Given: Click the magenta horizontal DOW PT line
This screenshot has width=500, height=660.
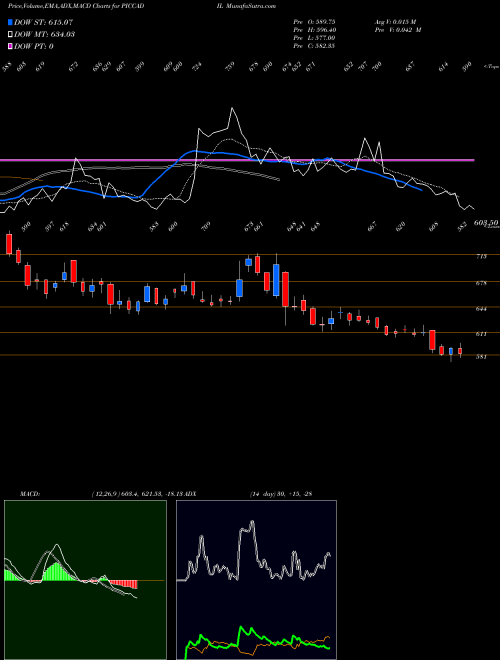Looking at the screenshot, I should [237, 160].
